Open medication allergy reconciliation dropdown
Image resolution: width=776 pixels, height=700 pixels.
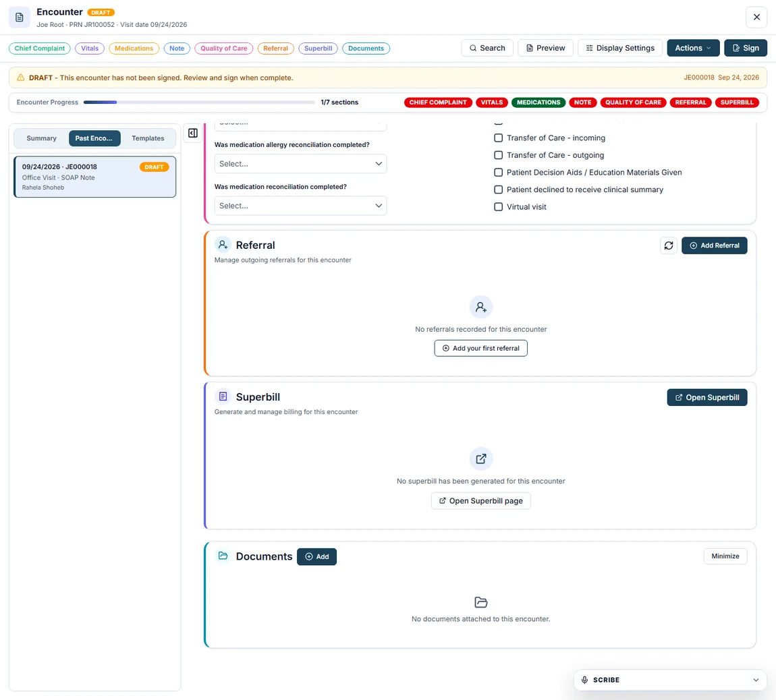[300, 164]
